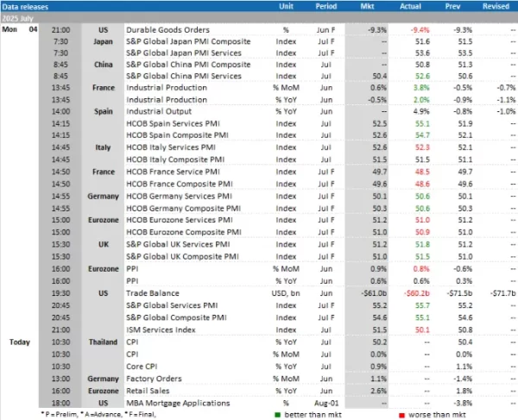Viewport: 518px width, 420px height.
Task: Click Retail Sales previous value 1.8%
Action: click(464, 391)
